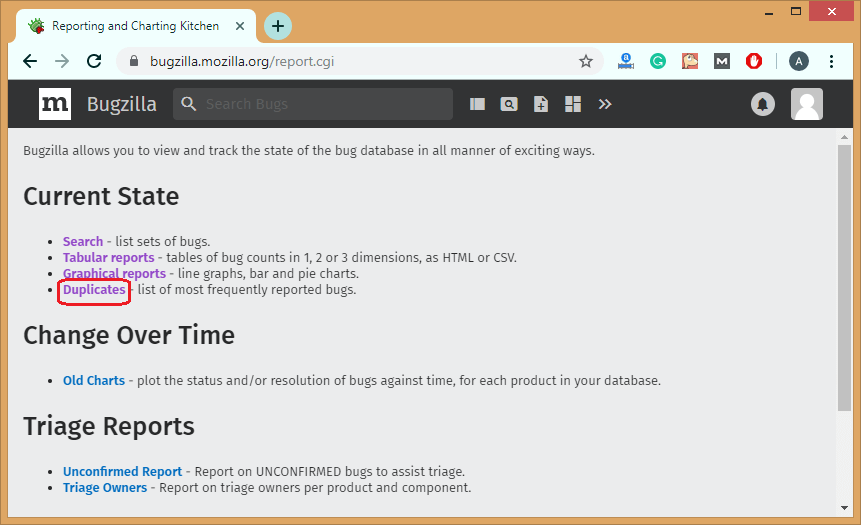Bookmark this page with the star icon

(x=586, y=61)
